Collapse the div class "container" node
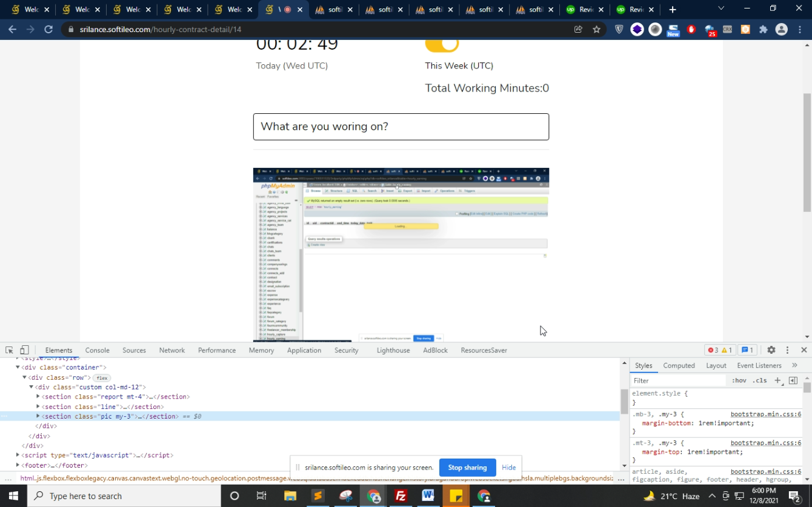812x507 pixels. coord(18,367)
